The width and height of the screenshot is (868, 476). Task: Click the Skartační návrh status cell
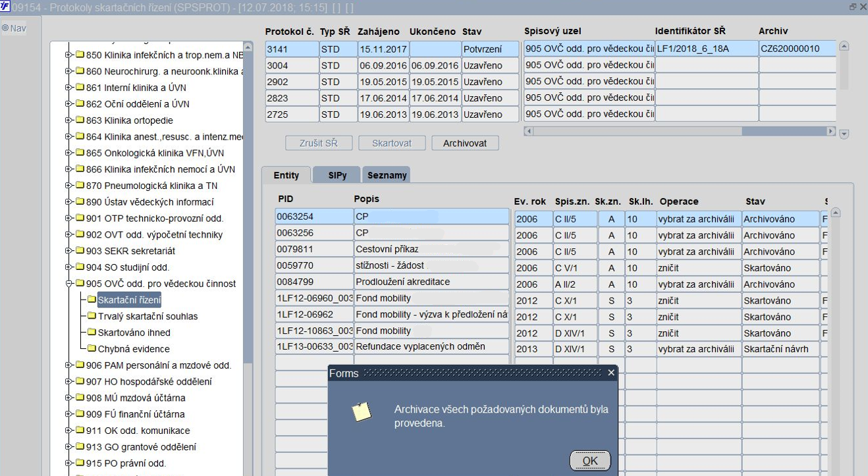pyautogui.click(x=781, y=349)
